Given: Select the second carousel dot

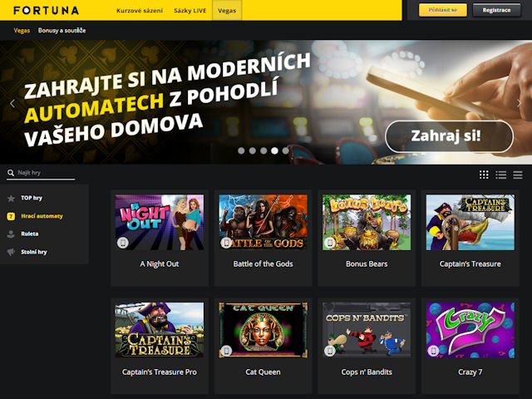Looking at the screenshot, I should [253, 150].
